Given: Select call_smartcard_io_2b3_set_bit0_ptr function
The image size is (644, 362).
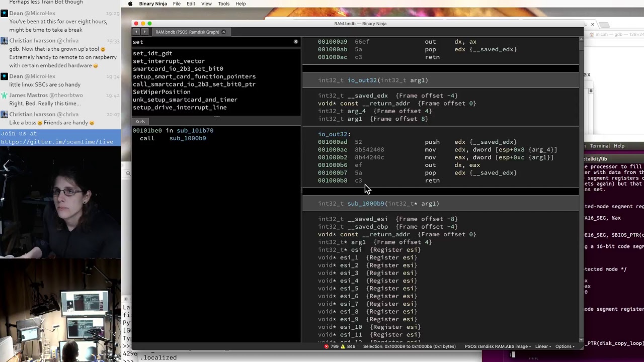Looking at the screenshot, I should click(194, 84).
